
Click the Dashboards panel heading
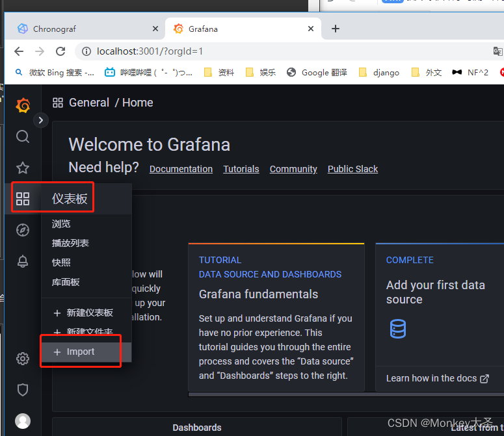(x=196, y=428)
